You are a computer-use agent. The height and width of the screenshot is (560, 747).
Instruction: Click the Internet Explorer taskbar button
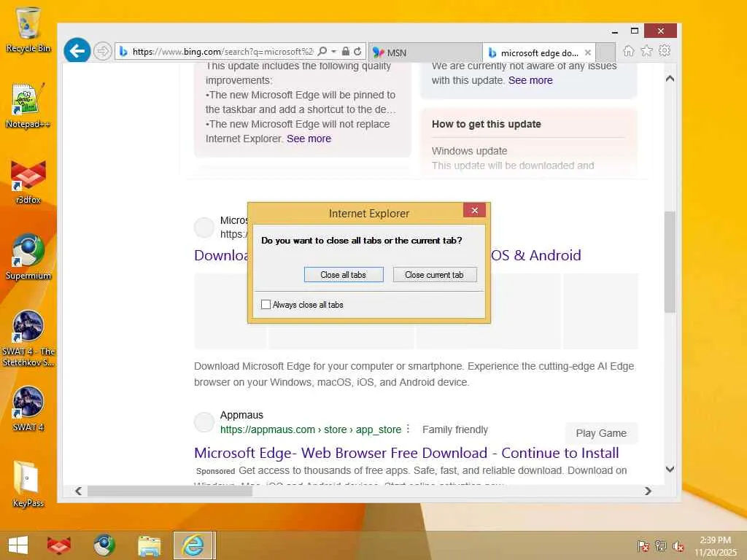[x=194, y=545]
